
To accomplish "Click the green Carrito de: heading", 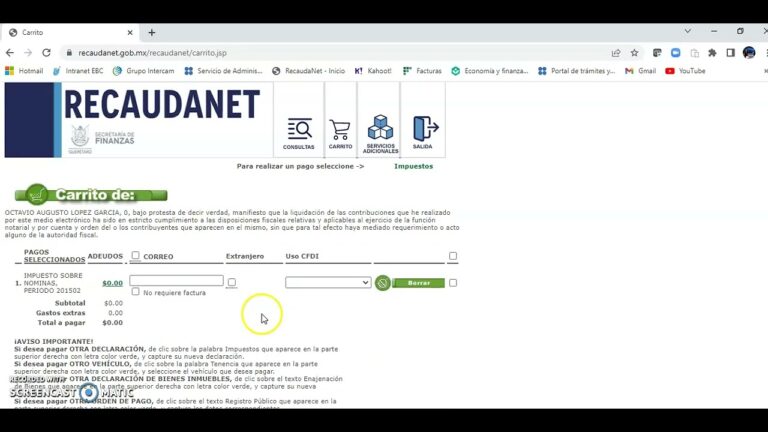I will coord(91,195).
